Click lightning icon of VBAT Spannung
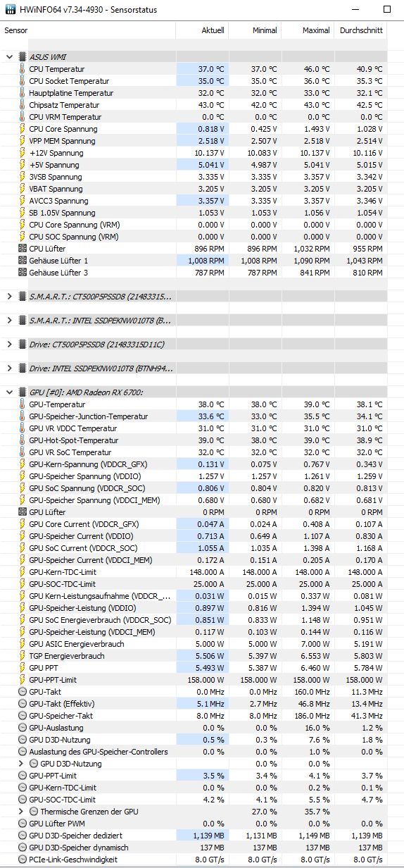The height and width of the screenshot is (868, 404). coord(22,189)
